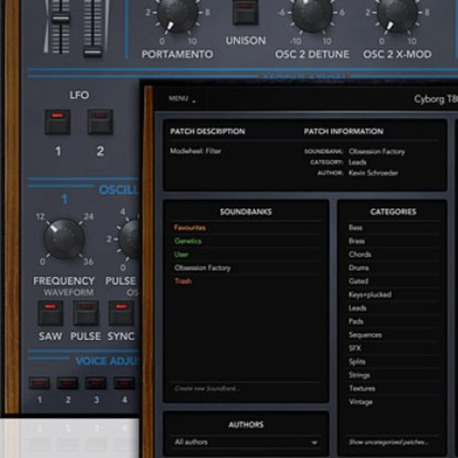Toggle voice adjust button 1
Image resolution: width=458 pixels, height=458 pixels.
39,383
